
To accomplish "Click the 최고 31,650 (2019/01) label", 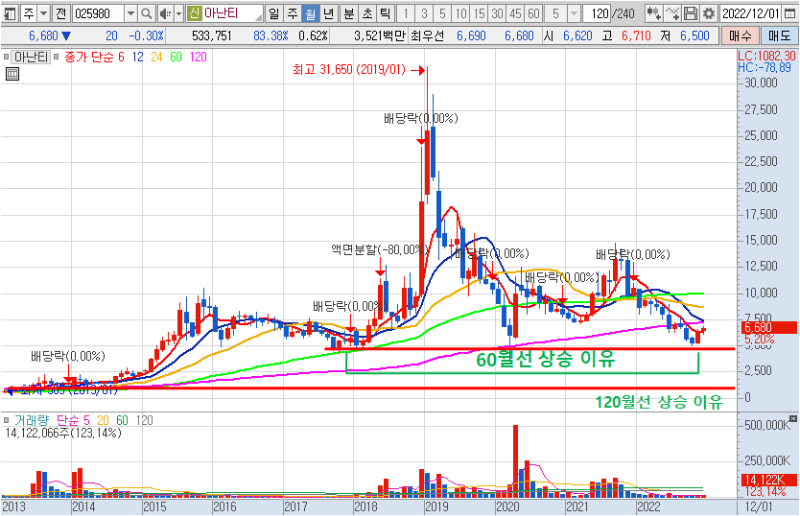I will (349, 69).
